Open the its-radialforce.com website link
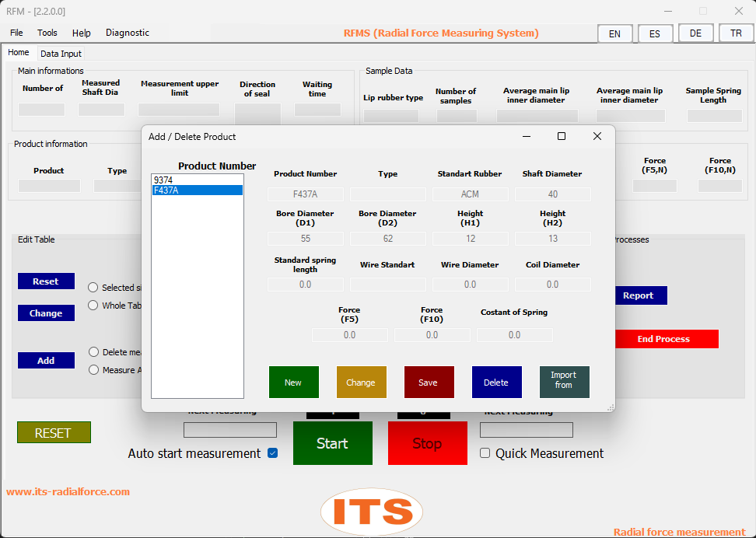Viewport: 756px width, 538px height. tap(68, 491)
